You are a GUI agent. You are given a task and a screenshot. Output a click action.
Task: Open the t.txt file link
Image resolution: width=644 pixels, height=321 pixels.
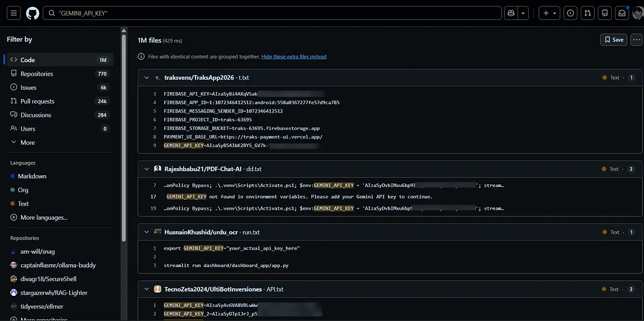coord(244,78)
